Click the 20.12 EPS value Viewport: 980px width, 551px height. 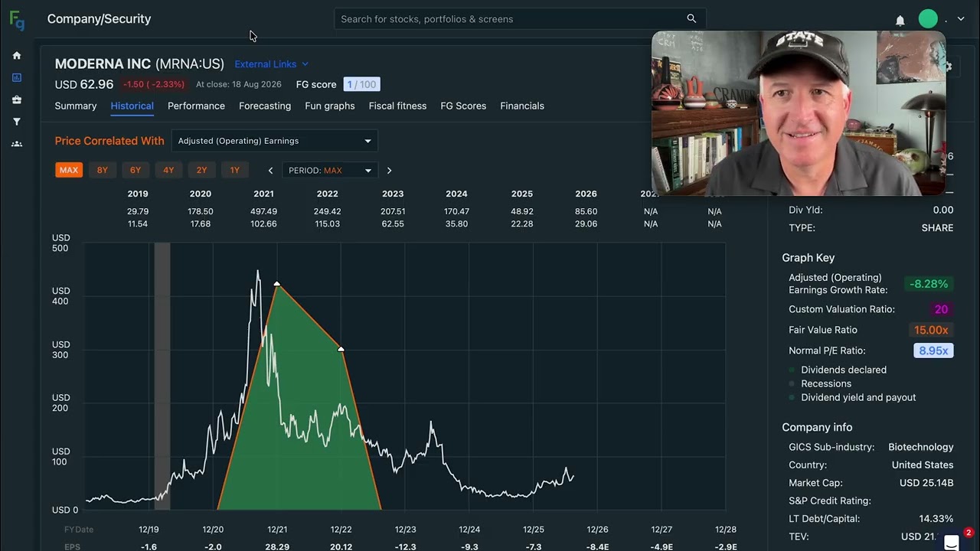click(x=341, y=547)
